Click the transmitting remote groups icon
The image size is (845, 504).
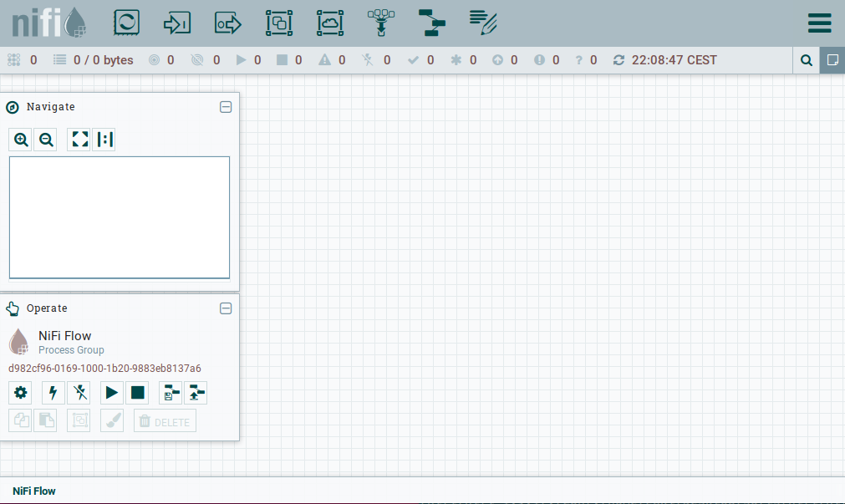pos(154,60)
